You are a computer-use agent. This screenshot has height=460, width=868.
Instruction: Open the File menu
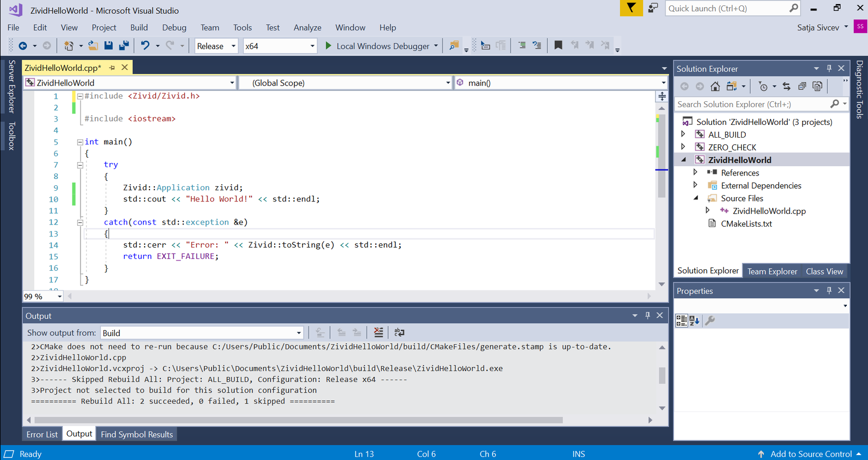(x=14, y=28)
